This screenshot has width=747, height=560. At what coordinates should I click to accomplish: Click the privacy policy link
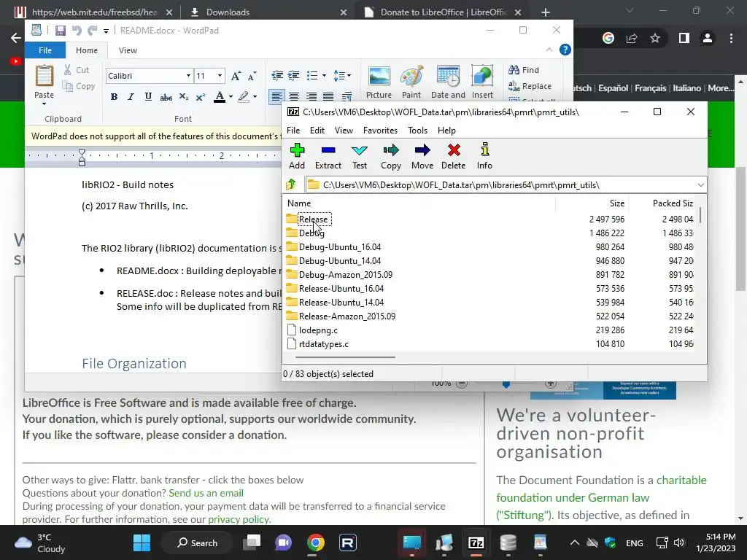(x=239, y=519)
